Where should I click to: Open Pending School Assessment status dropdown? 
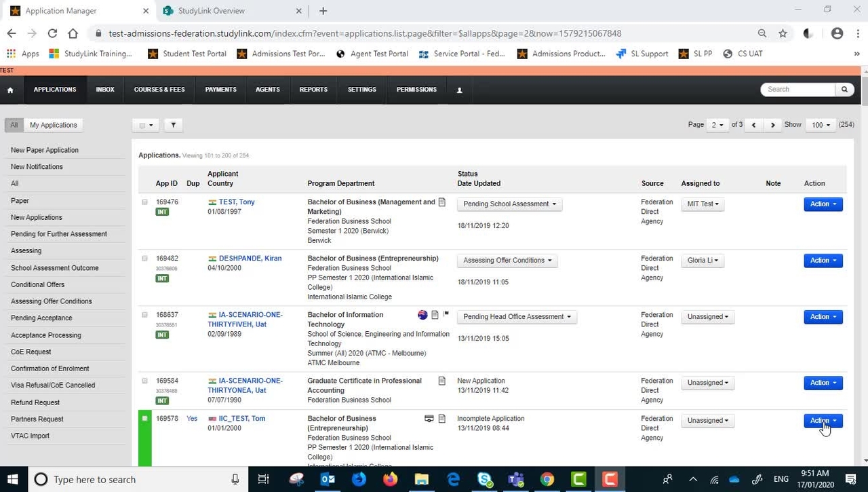click(509, 204)
